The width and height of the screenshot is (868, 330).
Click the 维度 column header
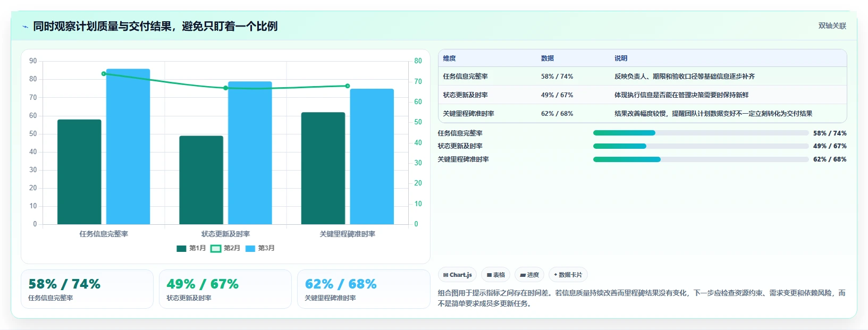450,58
